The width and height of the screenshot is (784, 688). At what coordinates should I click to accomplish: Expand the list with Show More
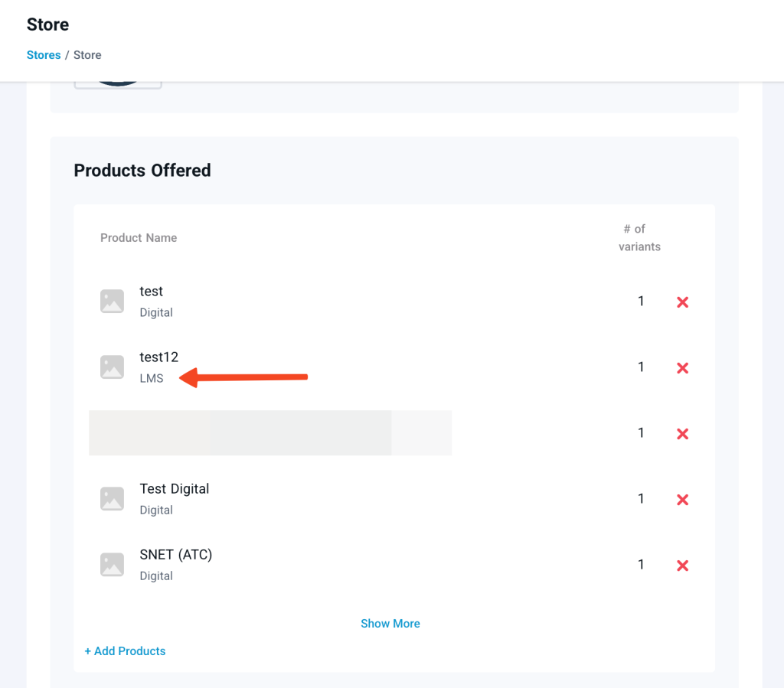[390, 624]
